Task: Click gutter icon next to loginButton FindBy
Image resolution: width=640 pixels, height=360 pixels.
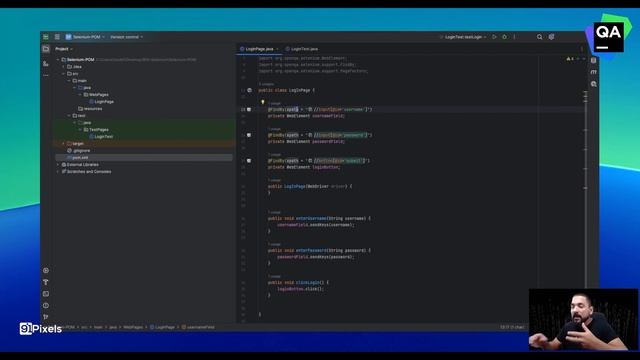Action: (249, 161)
